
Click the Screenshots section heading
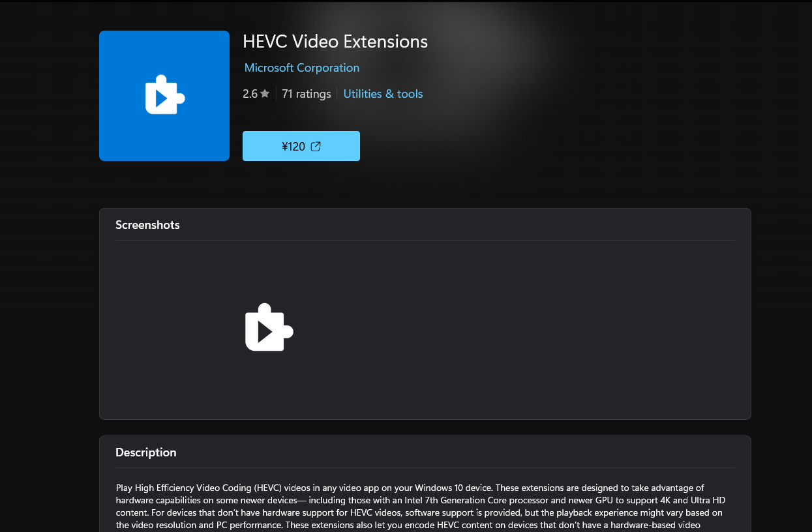[147, 225]
